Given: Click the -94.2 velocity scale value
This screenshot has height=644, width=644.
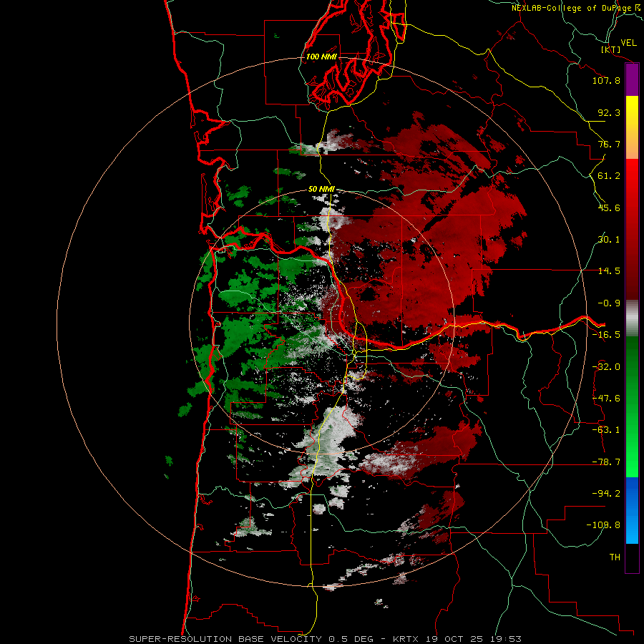Looking at the screenshot, I should coord(606,493).
